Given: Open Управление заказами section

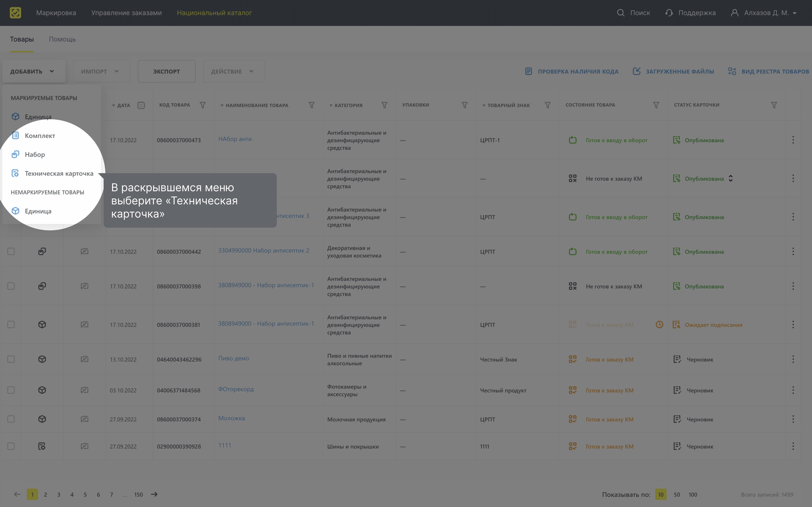Looking at the screenshot, I should click(126, 13).
